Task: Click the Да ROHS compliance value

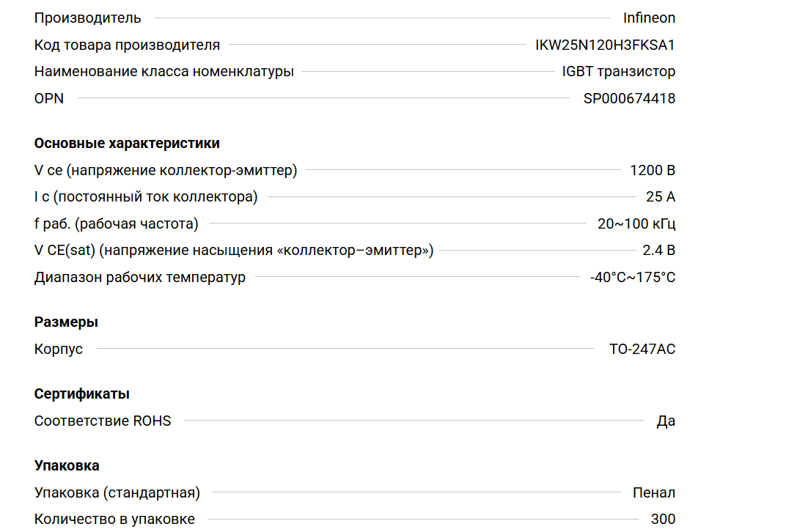Action: 666,421
